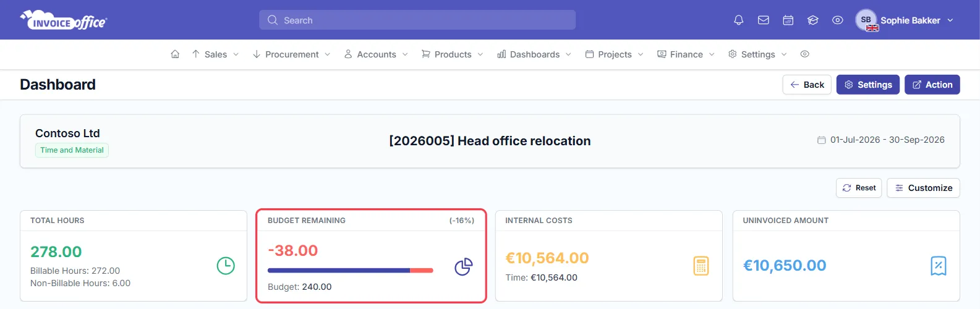Expand the Sales chevron arrow
The height and width of the screenshot is (309, 980).
coord(236,54)
